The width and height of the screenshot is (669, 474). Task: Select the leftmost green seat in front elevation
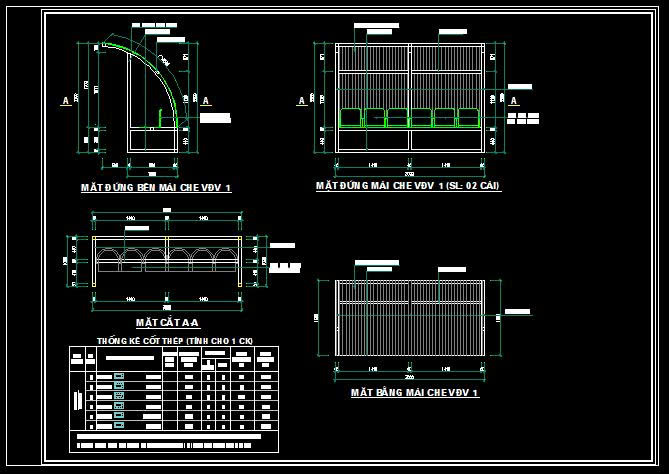pyautogui.click(x=351, y=118)
